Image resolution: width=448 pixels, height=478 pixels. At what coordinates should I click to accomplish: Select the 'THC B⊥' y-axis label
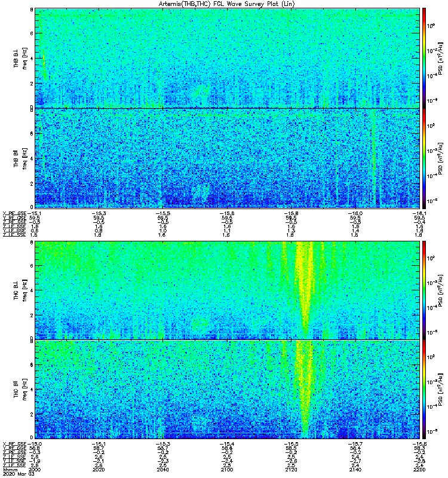point(16,290)
